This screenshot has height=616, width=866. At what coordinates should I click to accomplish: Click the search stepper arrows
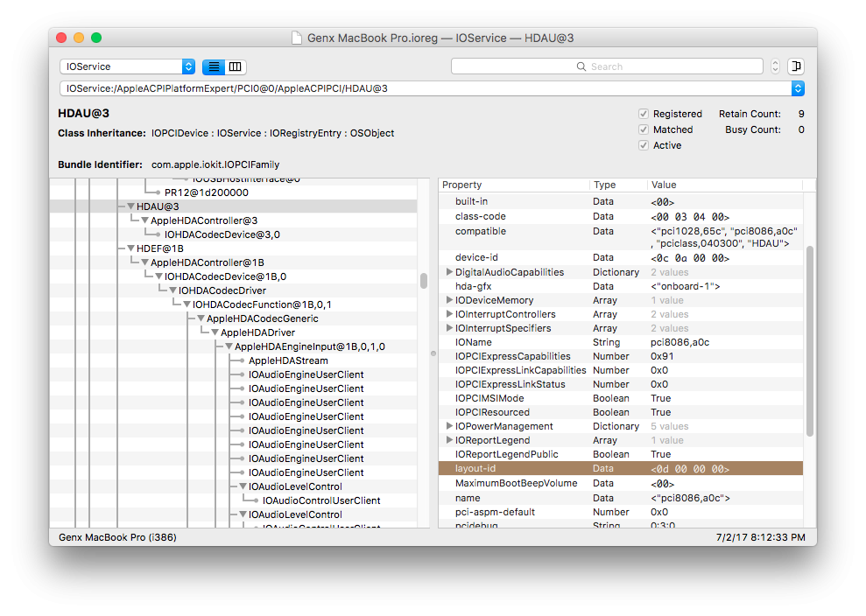pyautogui.click(x=775, y=66)
